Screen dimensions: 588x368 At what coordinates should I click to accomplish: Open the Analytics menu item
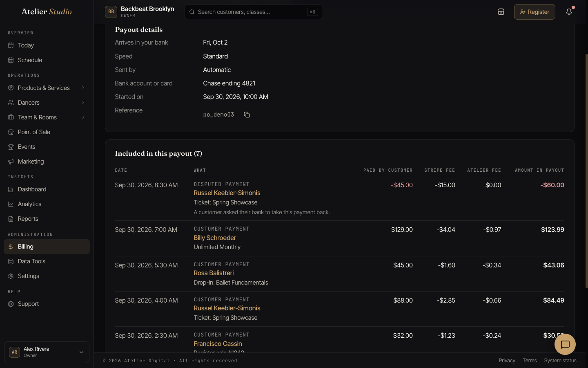[x=47, y=204]
